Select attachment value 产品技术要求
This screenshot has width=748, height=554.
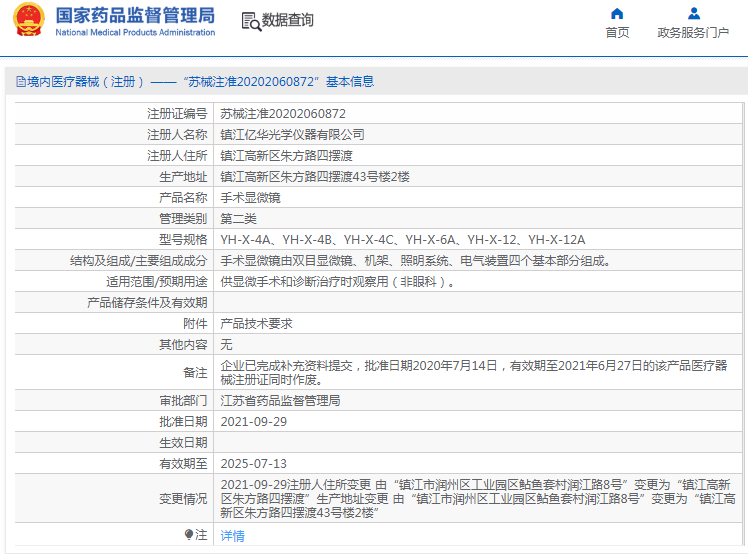point(256,324)
